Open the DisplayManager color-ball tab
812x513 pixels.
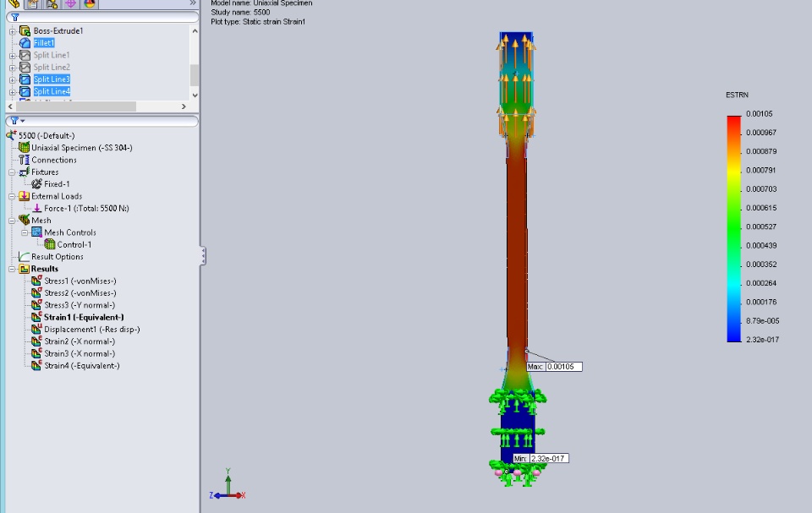click(90, 3)
